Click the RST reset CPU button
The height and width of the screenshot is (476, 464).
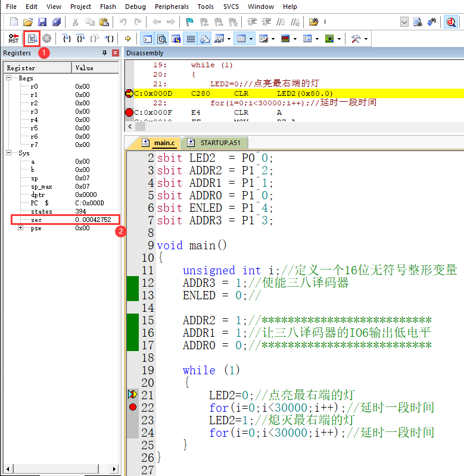[13, 39]
